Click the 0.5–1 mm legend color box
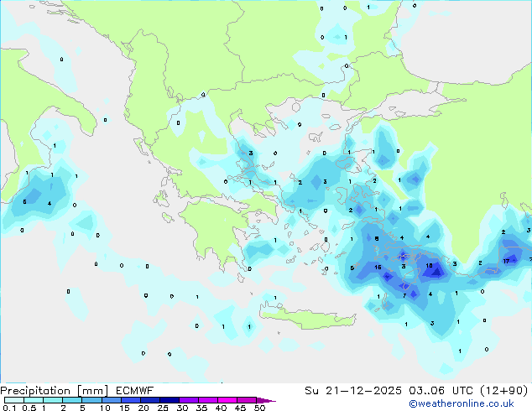Screen dimensions: 532x411 34,400
